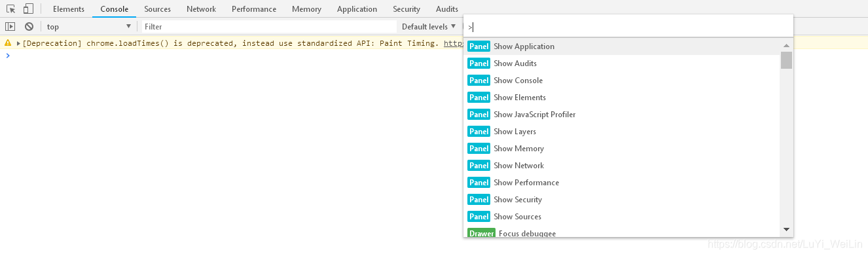
Task: Select Show Performance command
Action: pyautogui.click(x=623, y=183)
